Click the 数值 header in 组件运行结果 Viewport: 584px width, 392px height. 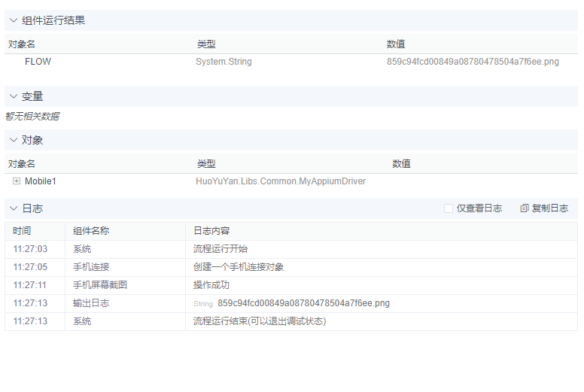click(x=396, y=44)
